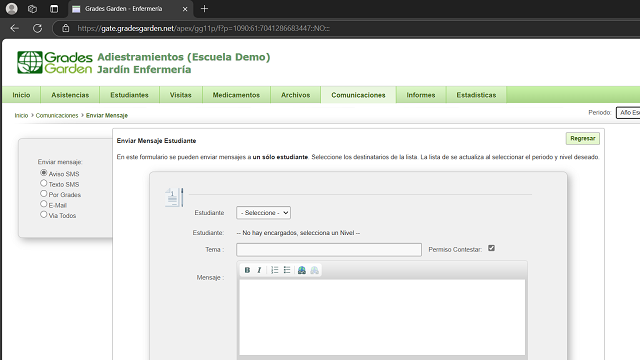
Task: Open the Asistencias menu tab
Action: point(70,95)
